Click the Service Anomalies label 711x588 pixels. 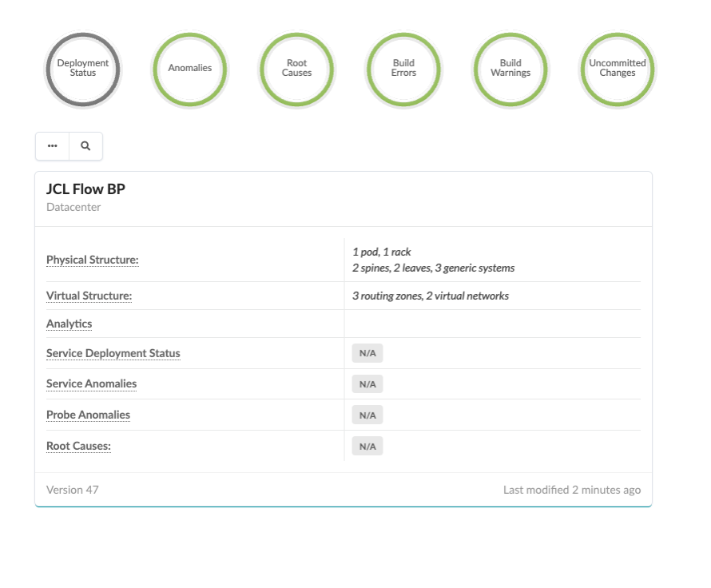tap(91, 384)
